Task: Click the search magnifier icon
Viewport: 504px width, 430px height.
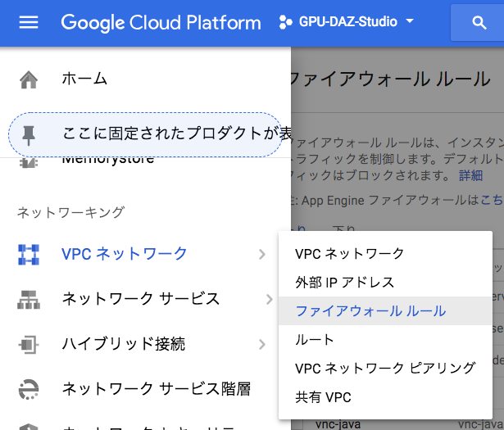Action: 479,22
